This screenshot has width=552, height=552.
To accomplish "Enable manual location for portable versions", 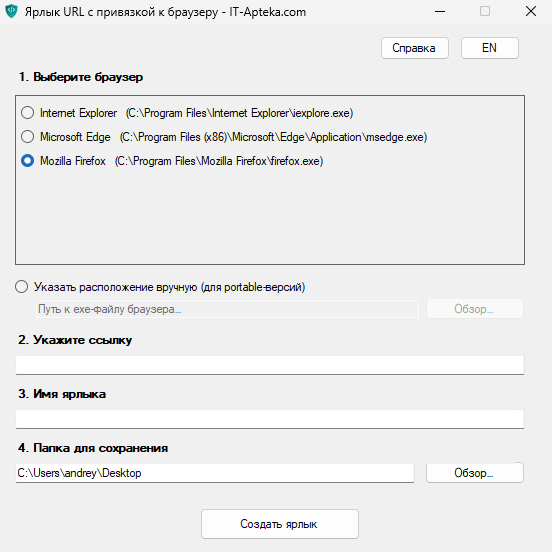I will point(21,287).
